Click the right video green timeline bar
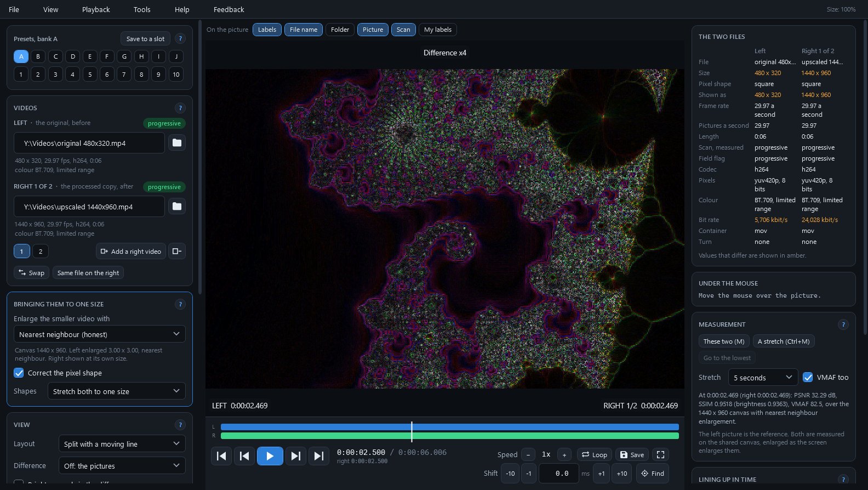Viewport: 868px width, 490px height. pyautogui.click(x=450, y=436)
